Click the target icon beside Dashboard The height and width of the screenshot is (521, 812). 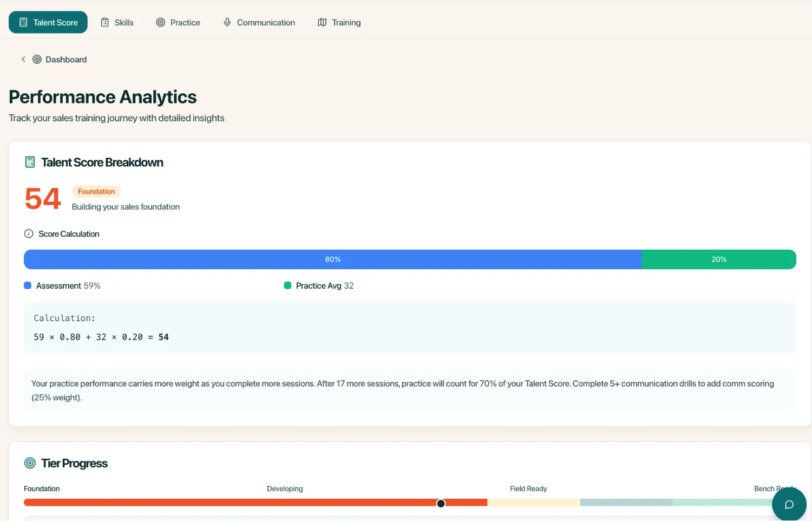pos(37,60)
